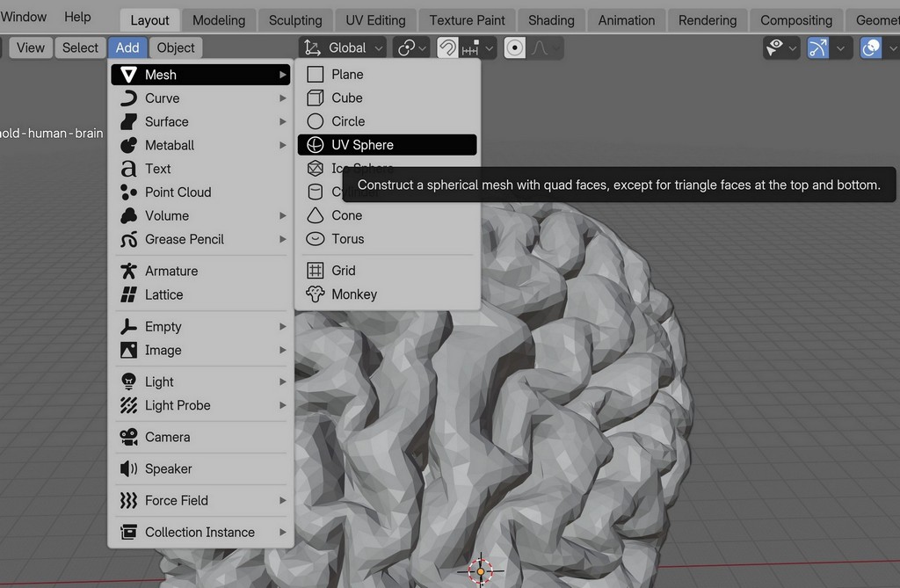Viewport: 900px width, 588px height.
Task: Click the Armature figure icon
Action: click(x=128, y=271)
